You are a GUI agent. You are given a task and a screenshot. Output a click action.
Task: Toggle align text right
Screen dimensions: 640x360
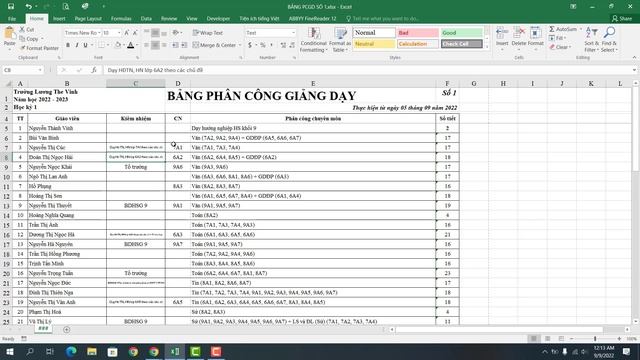point(164,45)
